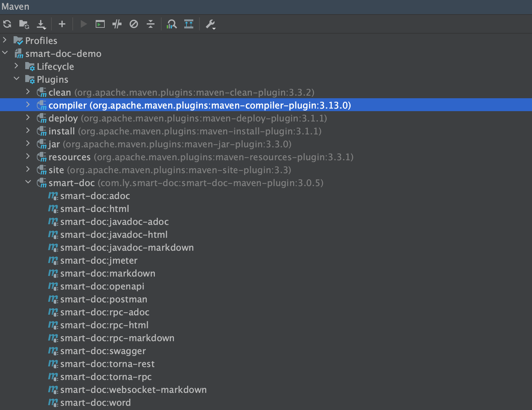Collapse the smart-doc-demo project node

pyautogui.click(x=5, y=52)
